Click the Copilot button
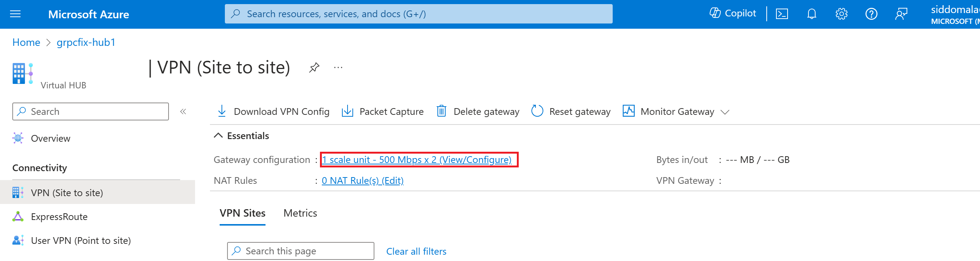Image resolution: width=980 pixels, height=261 pixels. pos(733,13)
